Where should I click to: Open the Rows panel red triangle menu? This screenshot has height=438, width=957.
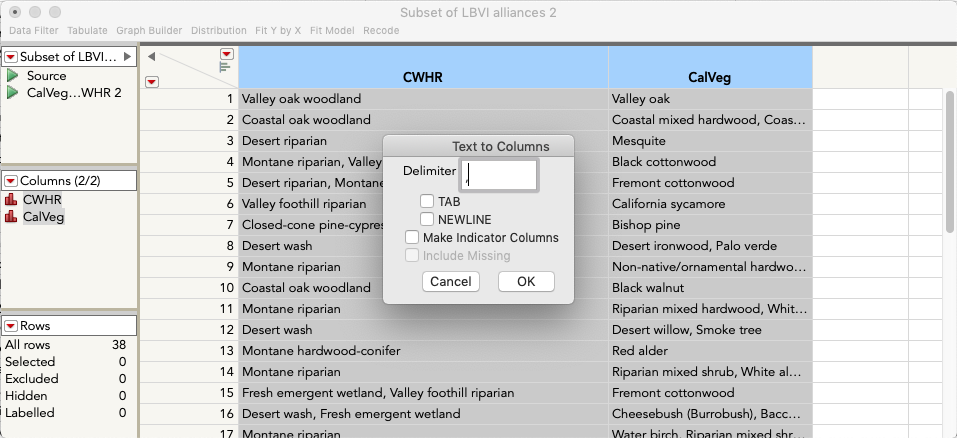[11, 326]
